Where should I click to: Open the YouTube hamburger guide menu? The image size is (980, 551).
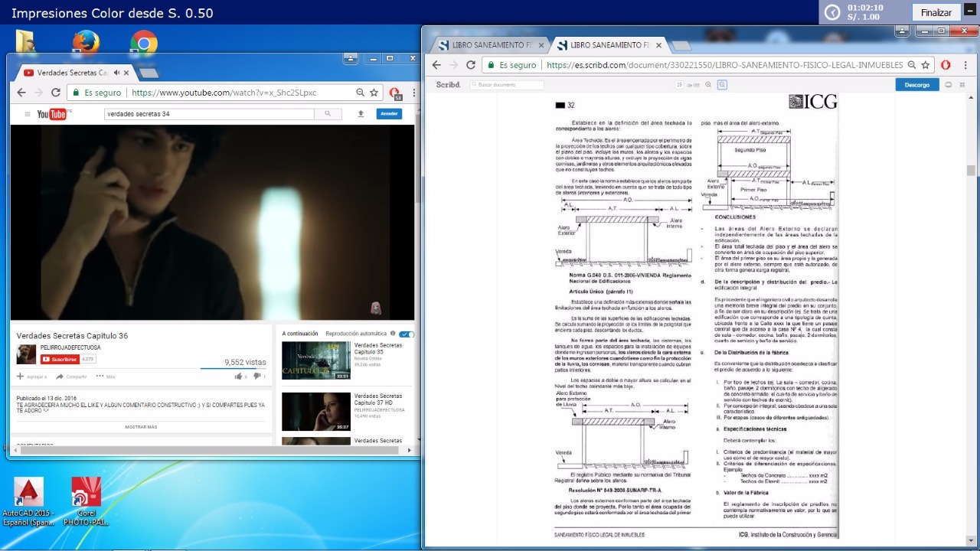click(x=28, y=114)
